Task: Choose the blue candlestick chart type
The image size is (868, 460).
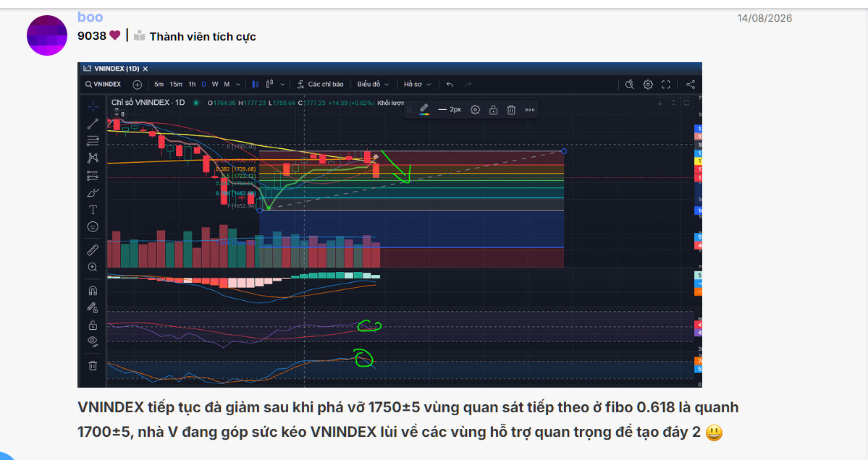Action: (256, 84)
